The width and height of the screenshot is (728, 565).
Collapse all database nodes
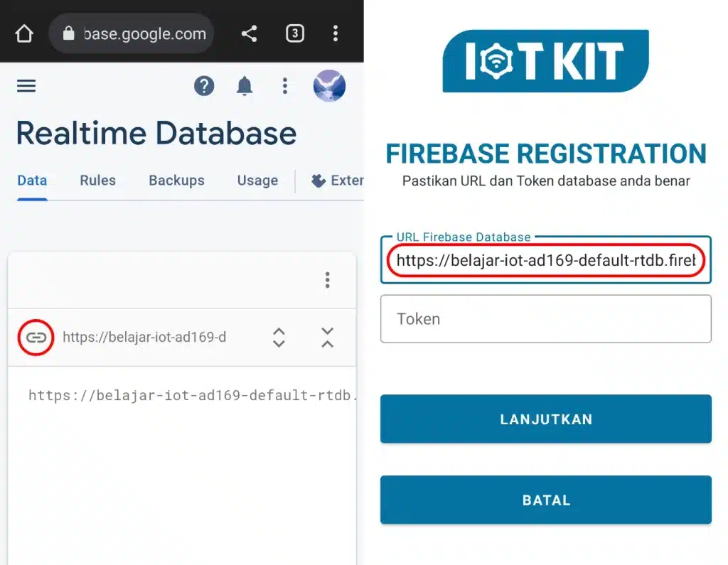327,338
